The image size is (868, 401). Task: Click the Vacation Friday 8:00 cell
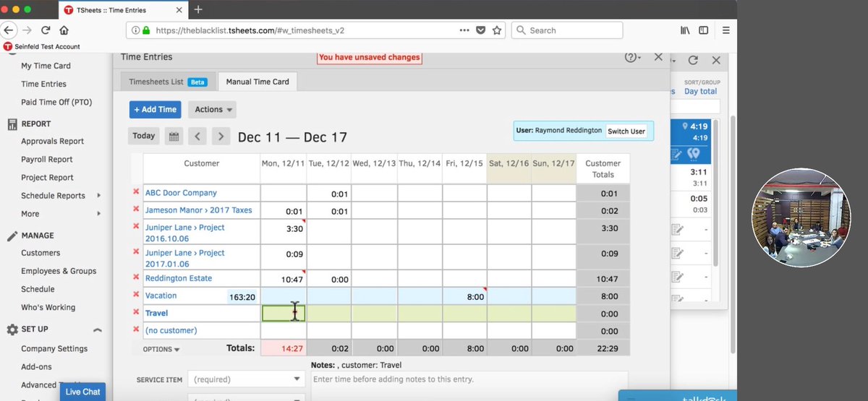464,296
